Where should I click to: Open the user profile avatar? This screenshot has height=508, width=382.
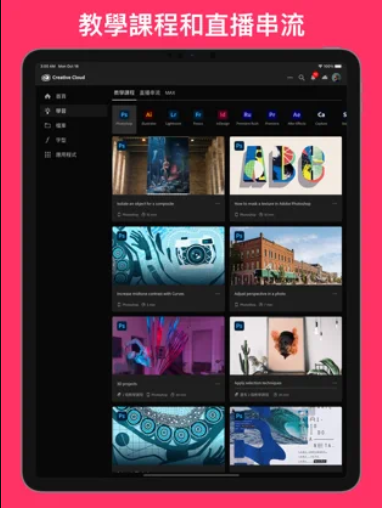336,77
